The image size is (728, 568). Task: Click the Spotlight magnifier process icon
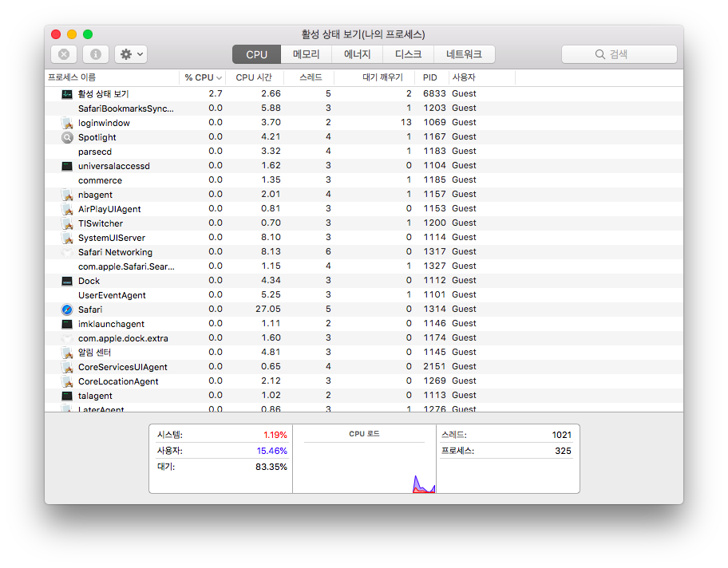(67, 136)
